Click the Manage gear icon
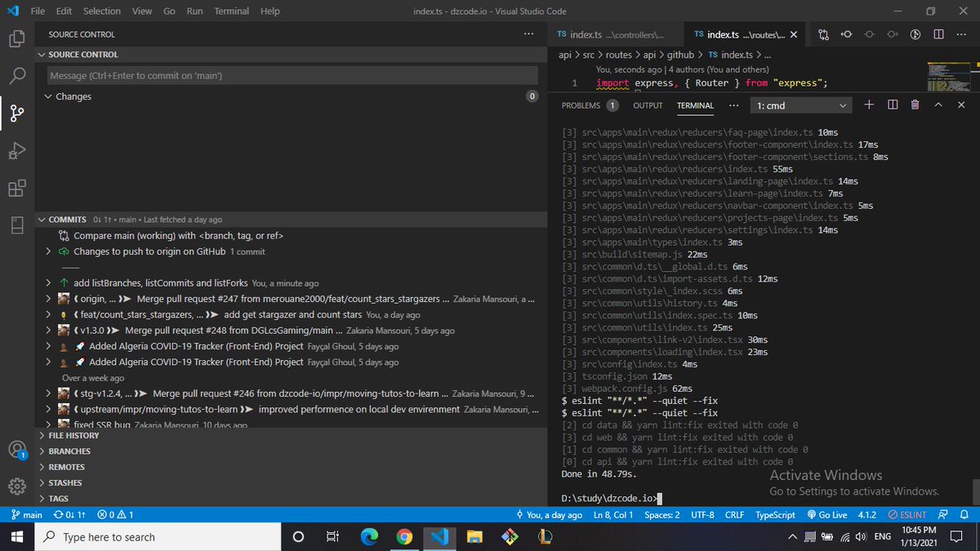Viewport: 980px width, 551px height. tap(17, 487)
